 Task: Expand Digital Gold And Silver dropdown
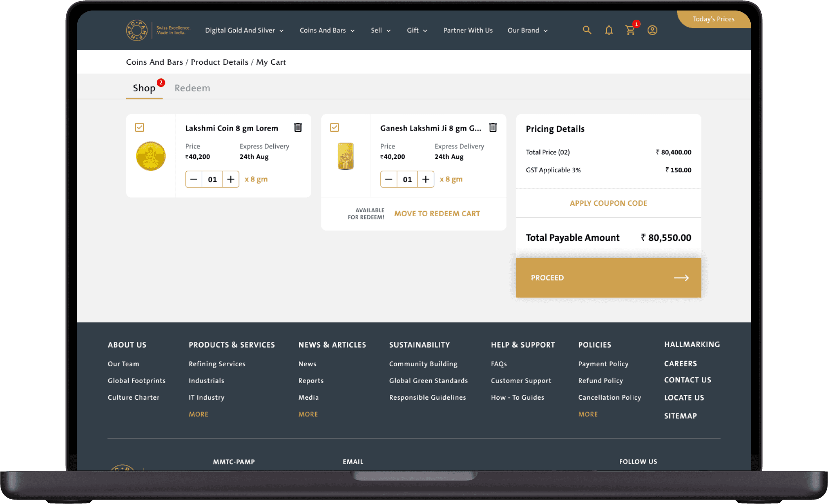point(244,31)
